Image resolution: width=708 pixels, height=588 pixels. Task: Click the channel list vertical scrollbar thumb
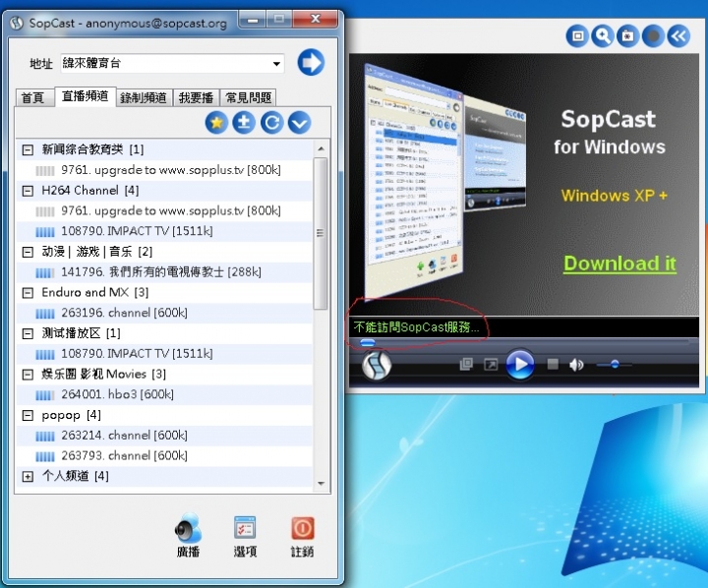[x=321, y=233]
